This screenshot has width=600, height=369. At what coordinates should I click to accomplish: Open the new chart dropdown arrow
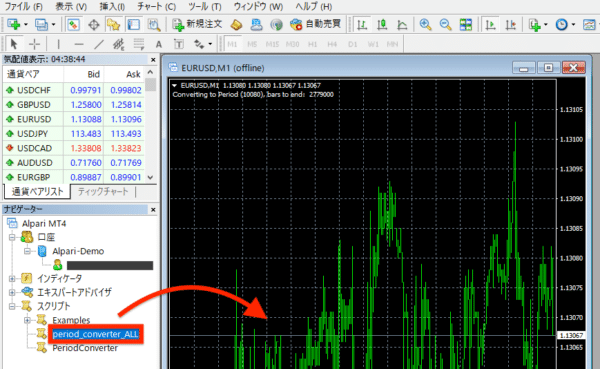(26, 24)
